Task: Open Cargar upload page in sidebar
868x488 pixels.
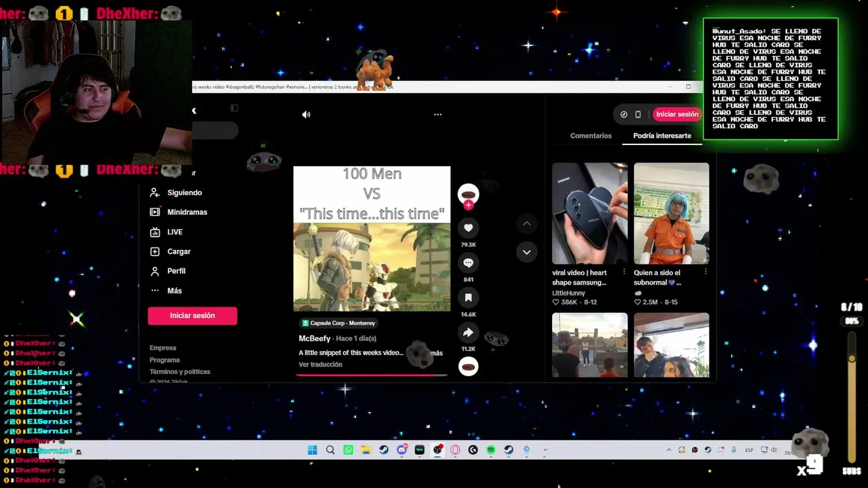Action: [171, 251]
